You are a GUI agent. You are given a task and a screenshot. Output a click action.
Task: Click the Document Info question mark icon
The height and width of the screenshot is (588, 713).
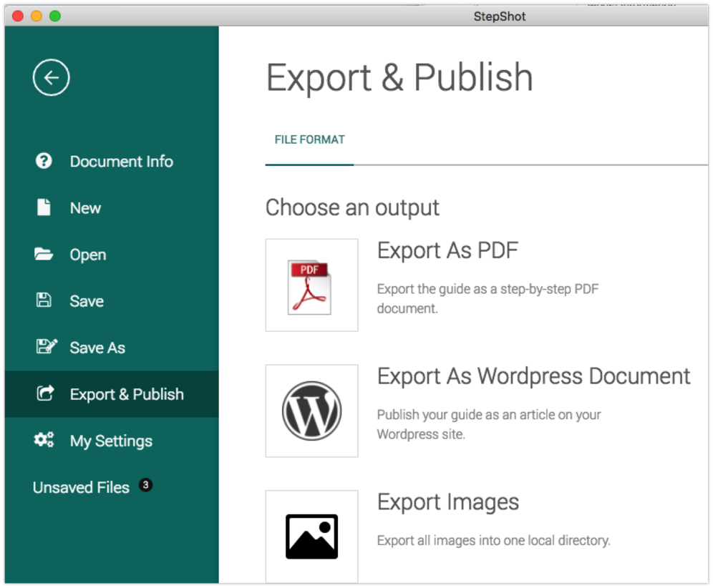coord(44,161)
